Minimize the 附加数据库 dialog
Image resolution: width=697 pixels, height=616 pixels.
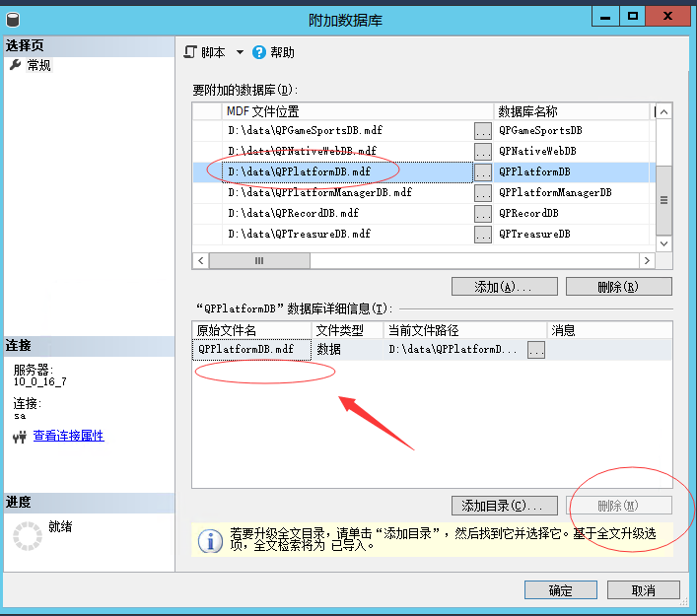click(x=605, y=17)
